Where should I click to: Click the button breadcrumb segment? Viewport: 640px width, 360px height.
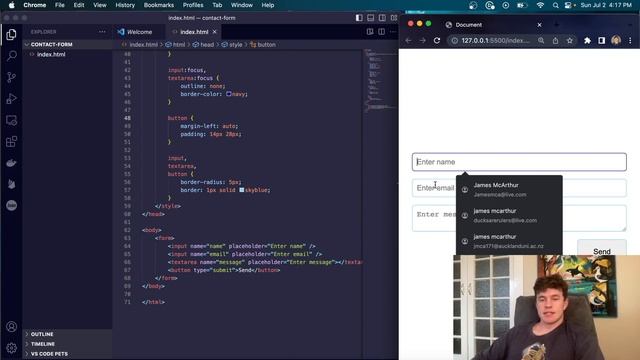tap(267, 44)
